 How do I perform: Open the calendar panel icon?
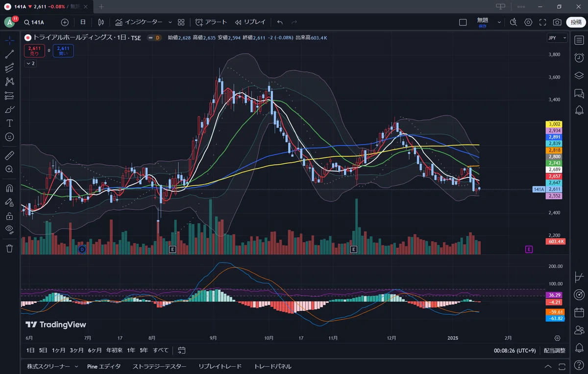[579, 312]
